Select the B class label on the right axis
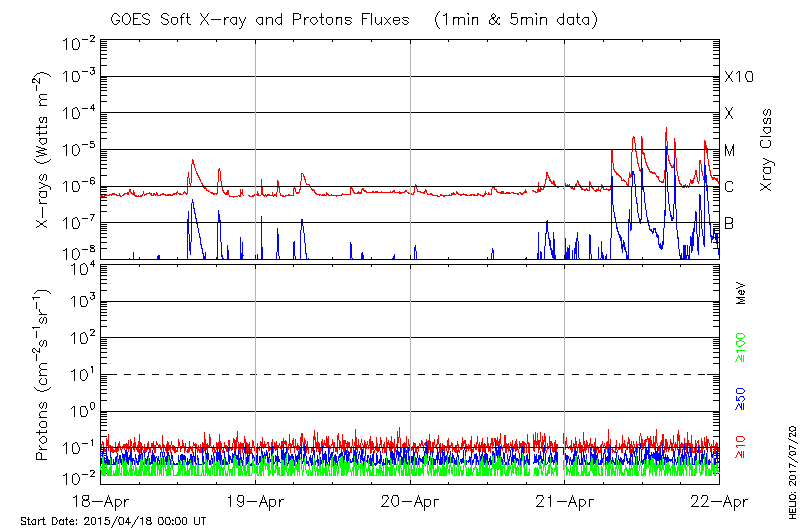The height and width of the screenshot is (530, 800). tap(730, 223)
